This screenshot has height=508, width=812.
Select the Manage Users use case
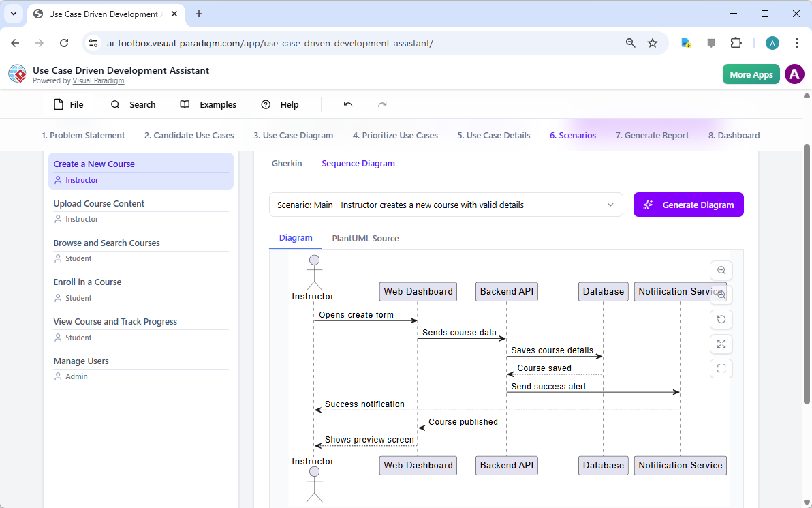coord(80,361)
